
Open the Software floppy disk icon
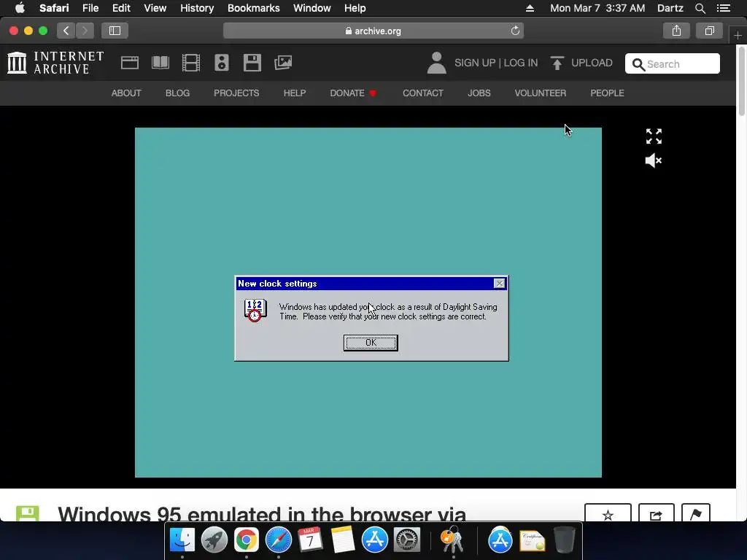(x=252, y=63)
